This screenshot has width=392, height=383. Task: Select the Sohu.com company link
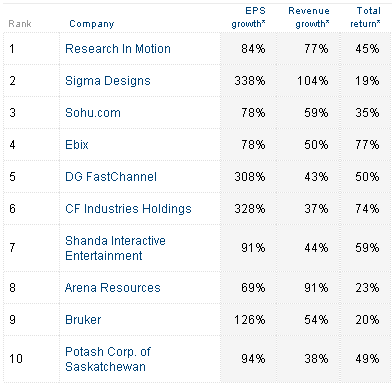click(x=93, y=113)
